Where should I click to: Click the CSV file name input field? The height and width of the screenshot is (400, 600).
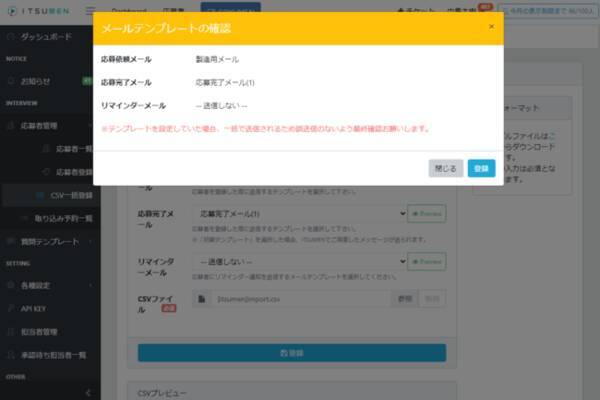point(301,299)
